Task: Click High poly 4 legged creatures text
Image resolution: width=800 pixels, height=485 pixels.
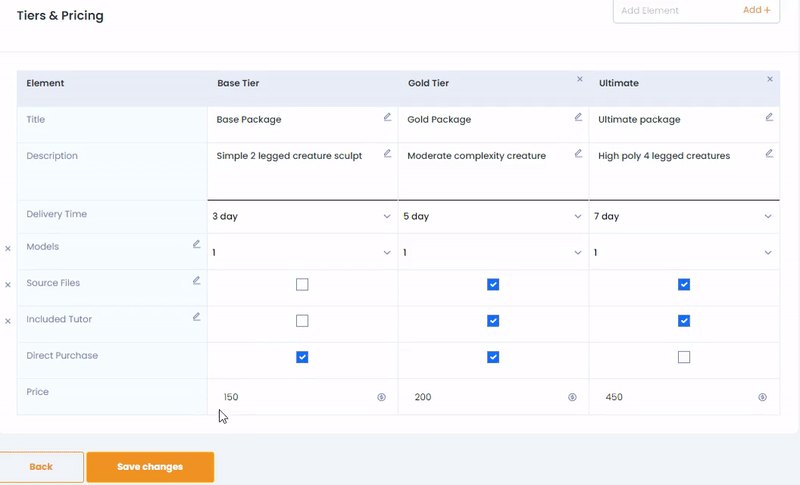Action: pyautogui.click(x=664, y=156)
